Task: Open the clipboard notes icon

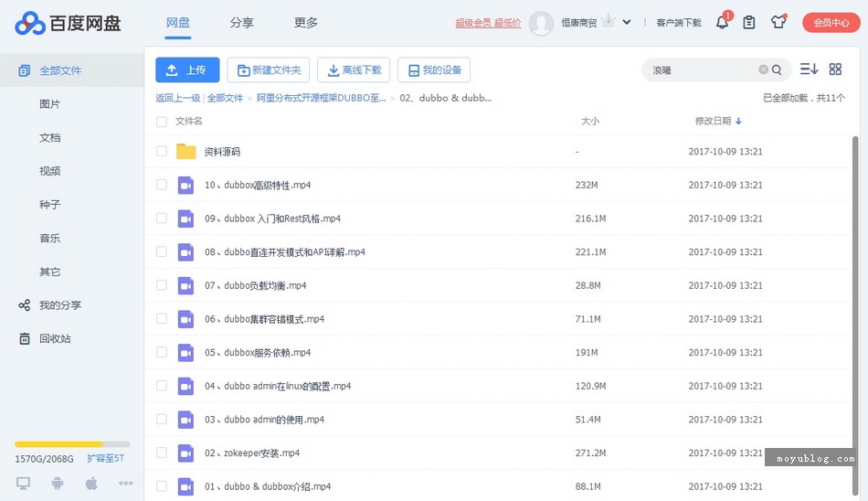Action: tap(749, 22)
